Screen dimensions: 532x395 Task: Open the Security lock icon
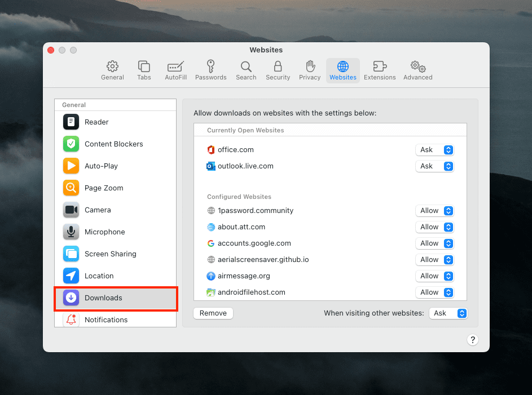click(278, 66)
